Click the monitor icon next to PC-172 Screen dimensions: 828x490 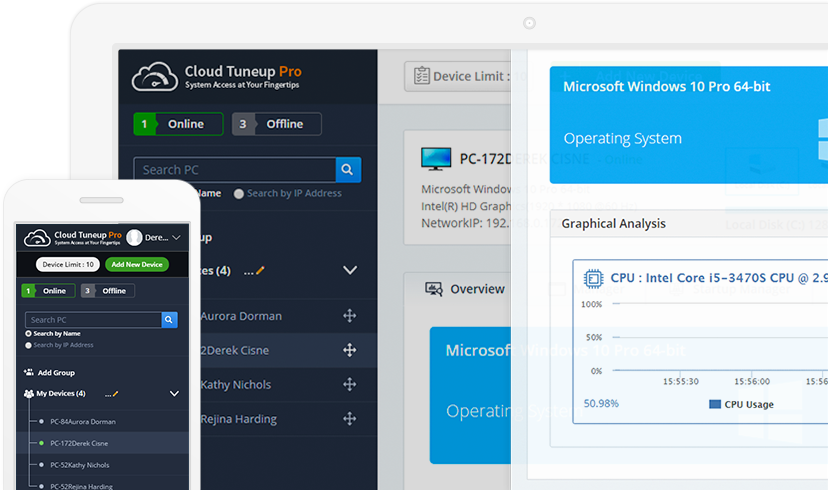click(436, 159)
